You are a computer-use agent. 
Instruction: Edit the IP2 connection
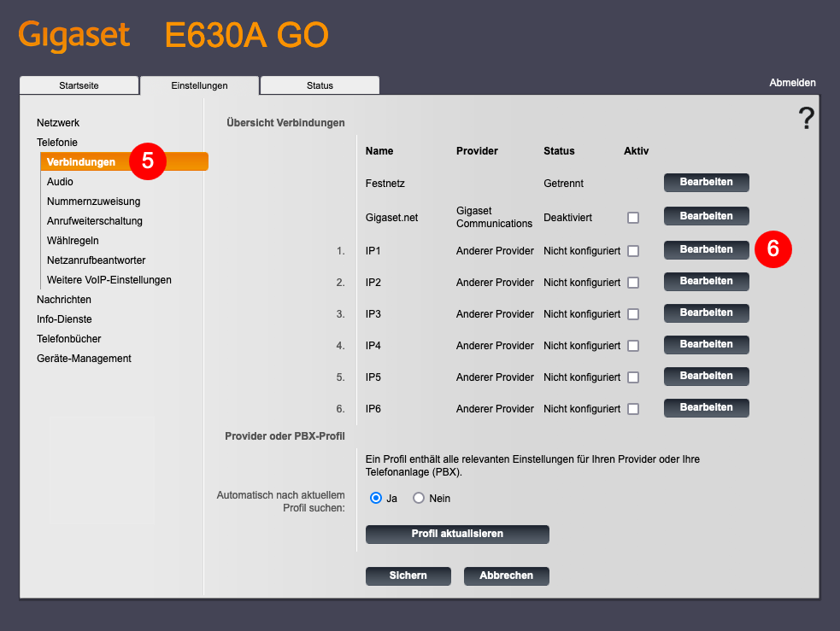pos(706,282)
